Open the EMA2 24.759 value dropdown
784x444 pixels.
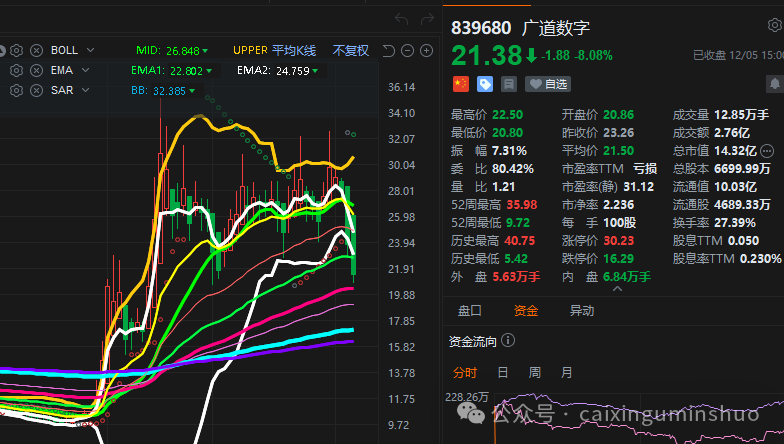coord(315,71)
